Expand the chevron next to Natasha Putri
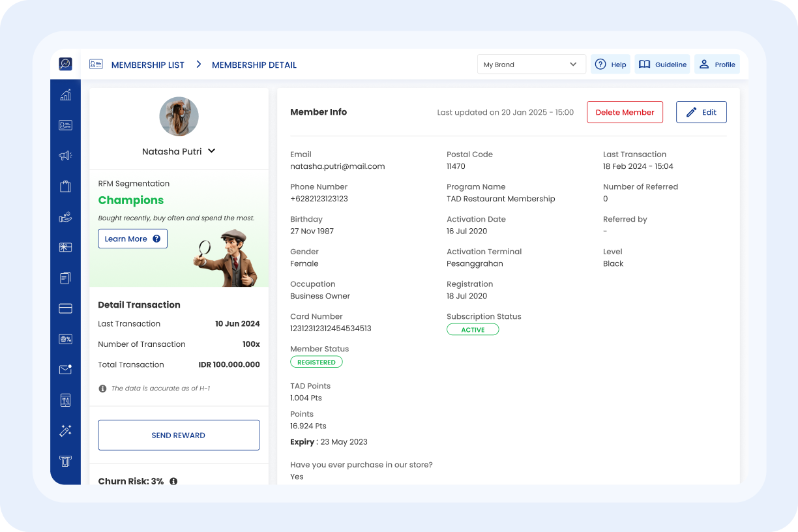 tap(211, 151)
